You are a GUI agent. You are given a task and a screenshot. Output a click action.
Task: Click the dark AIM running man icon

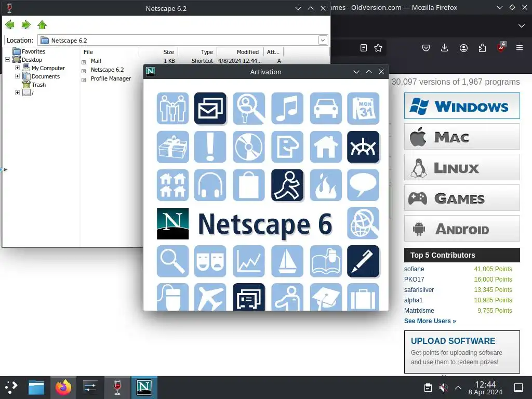pos(287,185)
